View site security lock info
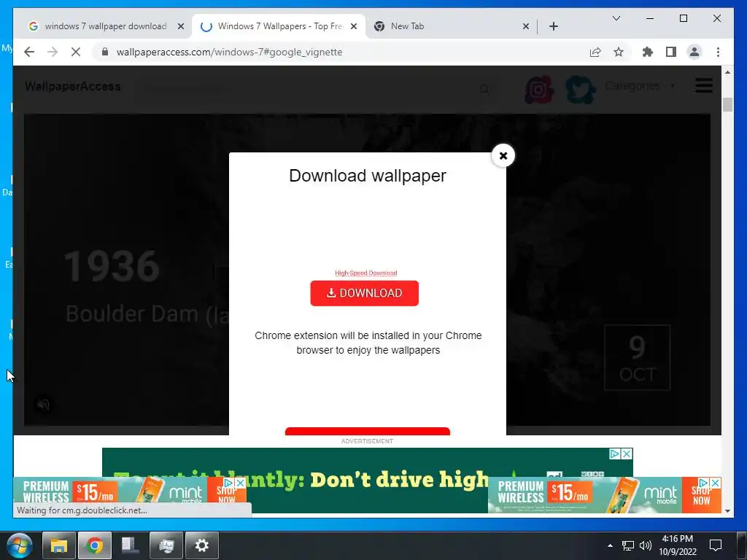747x560 pixels. [105, 52]
